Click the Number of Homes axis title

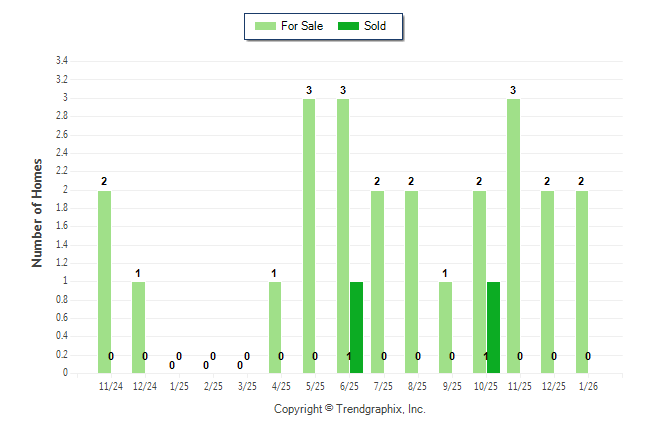(x=37, y=212)
